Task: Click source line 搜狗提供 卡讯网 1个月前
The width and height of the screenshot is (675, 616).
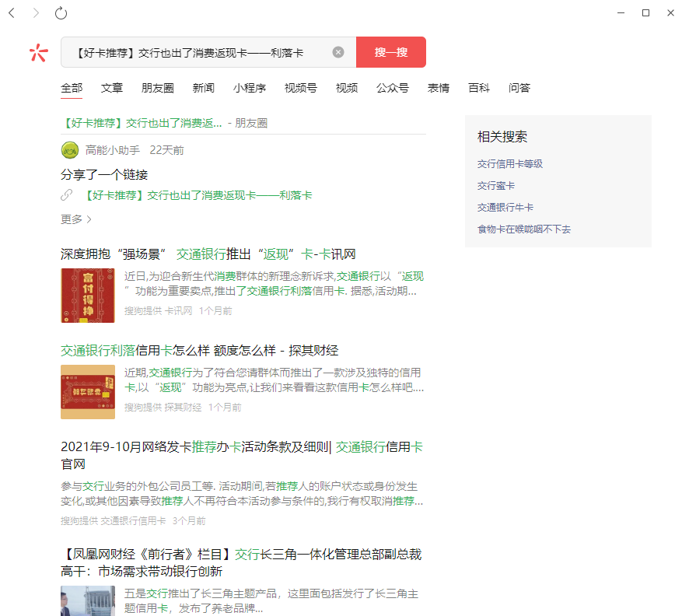Action: [x=178, y=311]
